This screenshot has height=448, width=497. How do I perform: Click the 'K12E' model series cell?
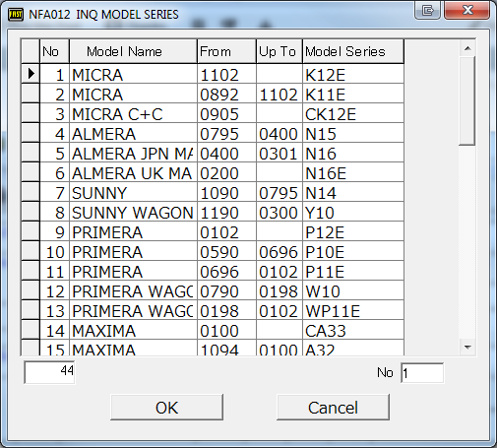353,74
